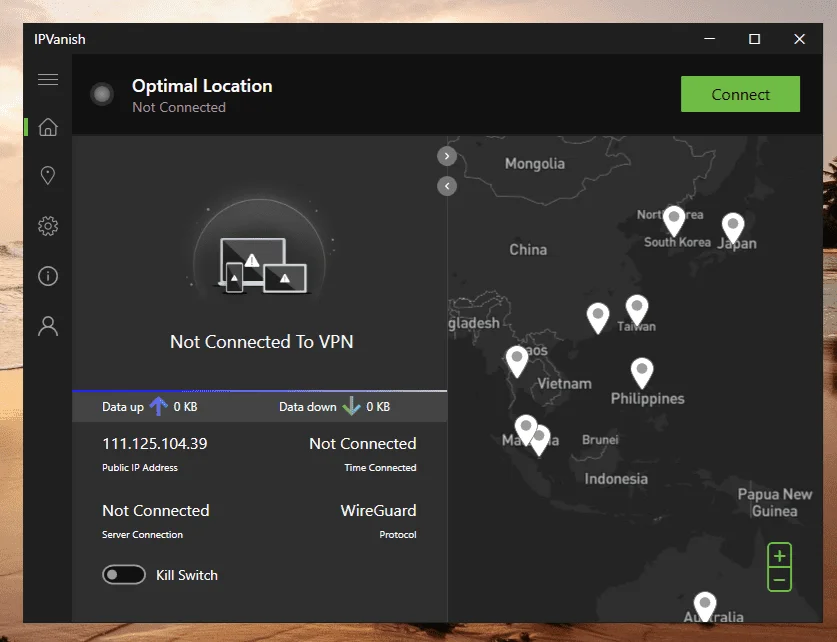Viewport: 837px width, 642px height.
Task: Select the Malaysia server pin beside the letters 'Ma'
Action: point(525,429)
